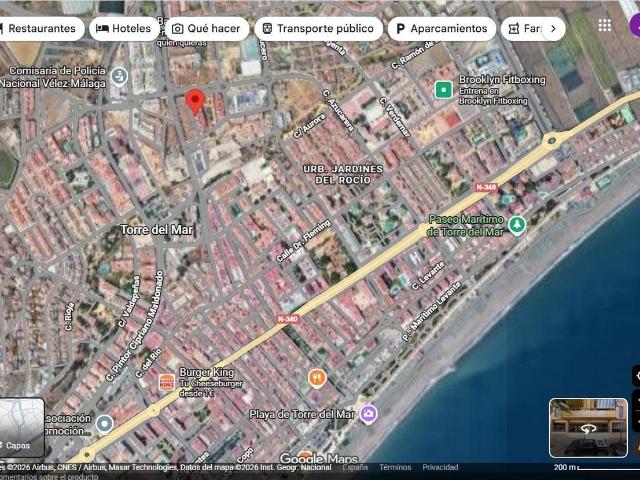Image resolution: width=640 pixels, height=480 pixels.
Task: Click the lower N-340 road shield
Action: [x=288, y=318]
